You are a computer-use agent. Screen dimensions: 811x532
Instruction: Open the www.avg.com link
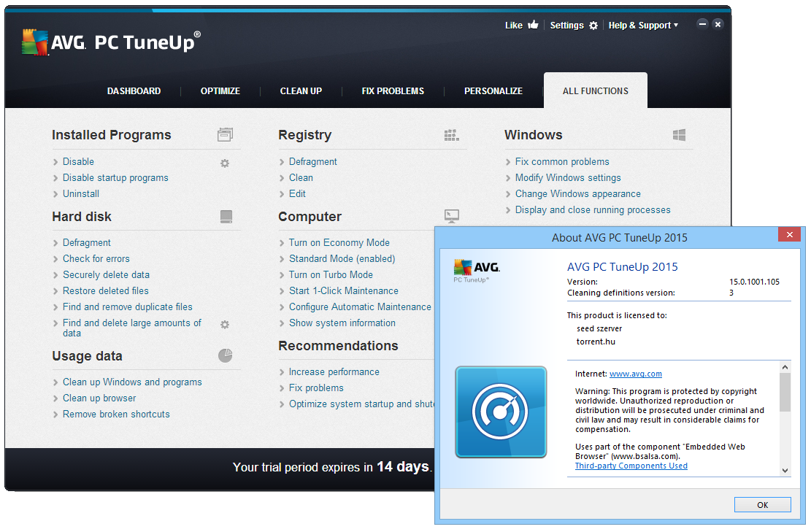[636, 374]
